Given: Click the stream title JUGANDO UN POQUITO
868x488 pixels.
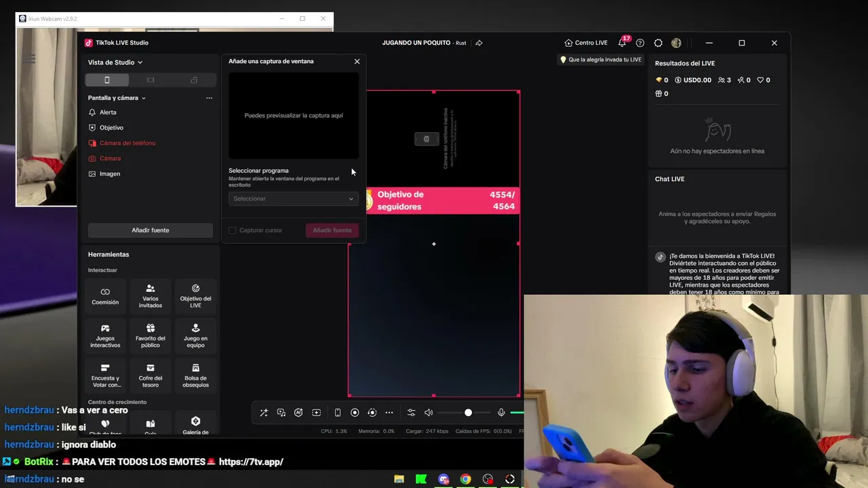Looking at the screenshot, I should tap(416, 43).
